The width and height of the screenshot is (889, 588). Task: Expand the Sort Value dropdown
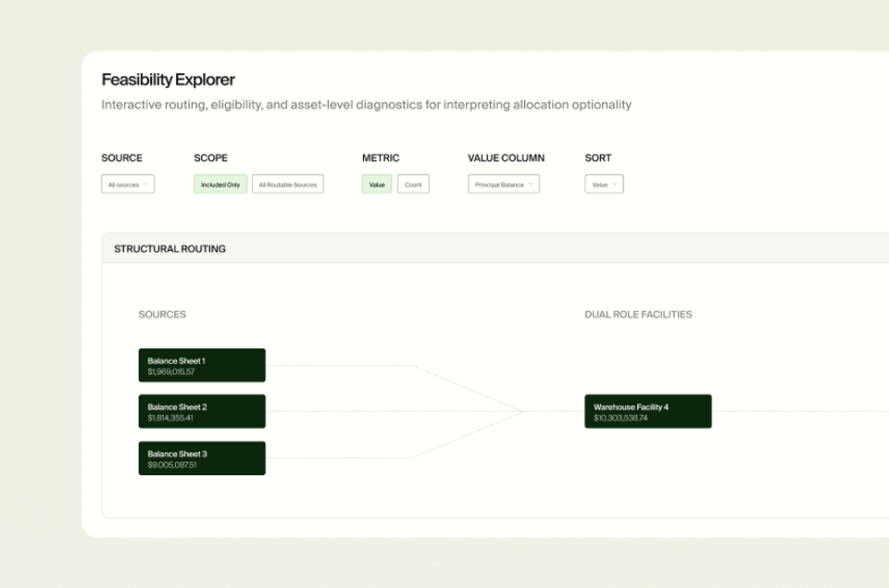click(604, 183)
